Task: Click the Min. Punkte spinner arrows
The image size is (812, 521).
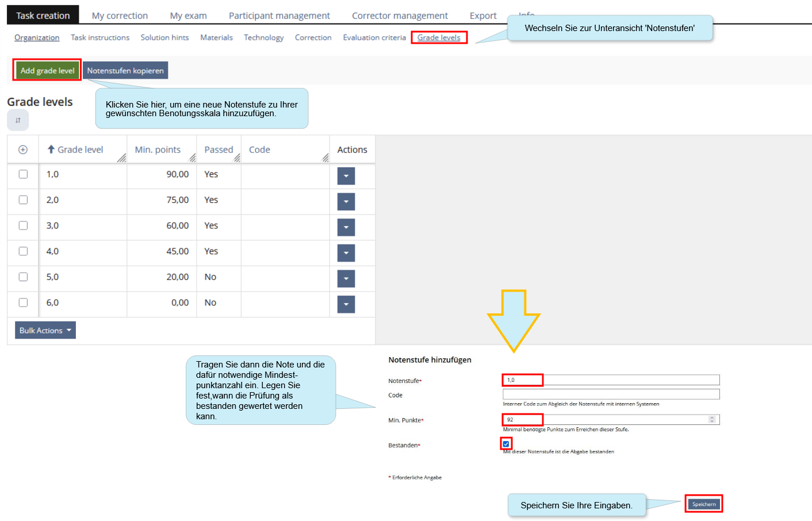Action: click(x=712, y=420)
